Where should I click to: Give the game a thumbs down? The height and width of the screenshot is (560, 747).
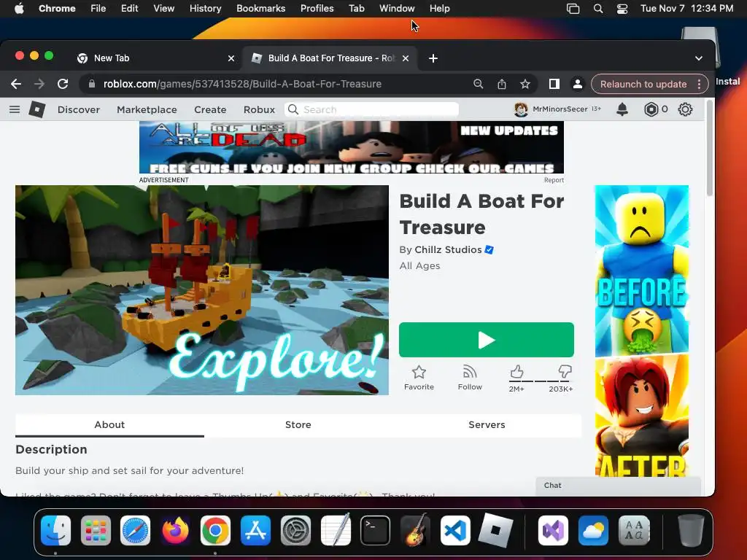coord(565,371)
